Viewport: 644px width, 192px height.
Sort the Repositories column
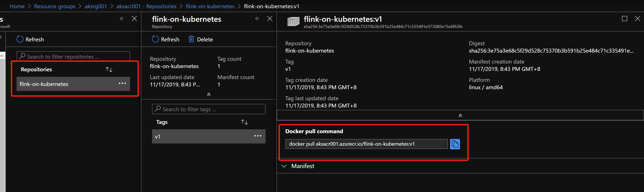pyautogui.click(x=109, y=69)
